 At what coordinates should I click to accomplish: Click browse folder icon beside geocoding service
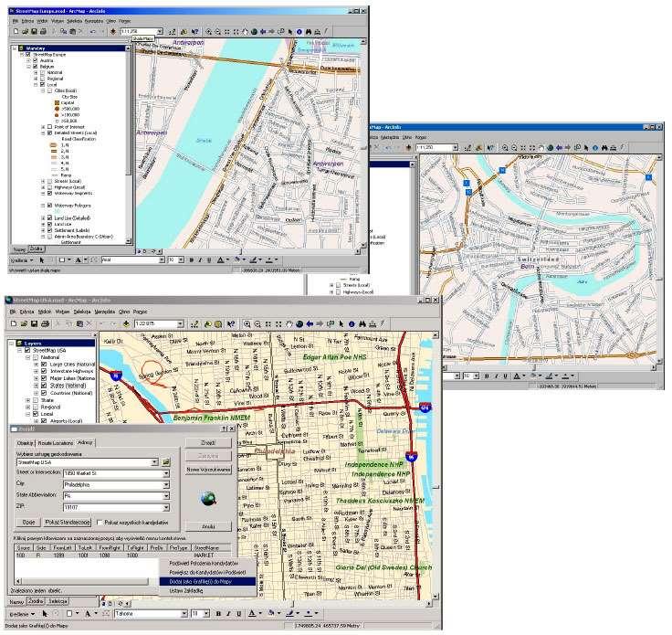click(x=166, y=462)
